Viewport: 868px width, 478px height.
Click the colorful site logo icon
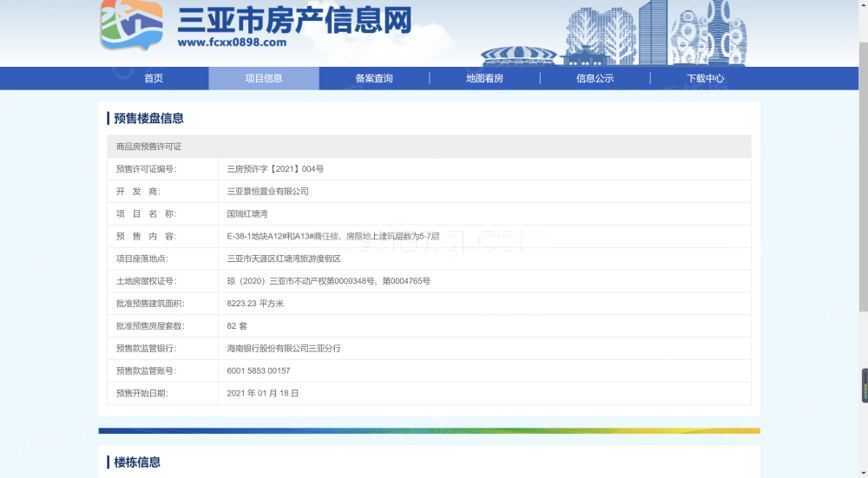coord(131,24)
